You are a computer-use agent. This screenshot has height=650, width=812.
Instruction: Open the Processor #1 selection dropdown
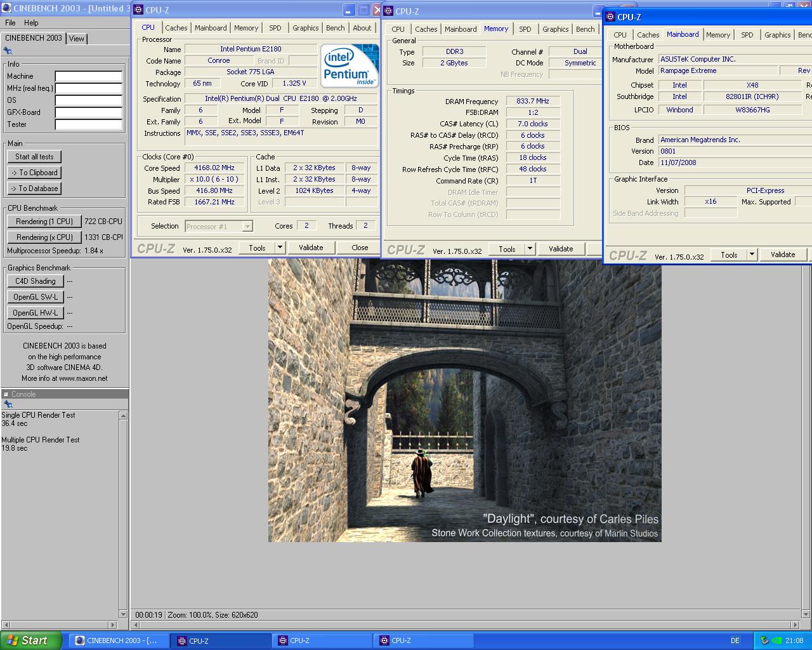(x=219, y=227)
